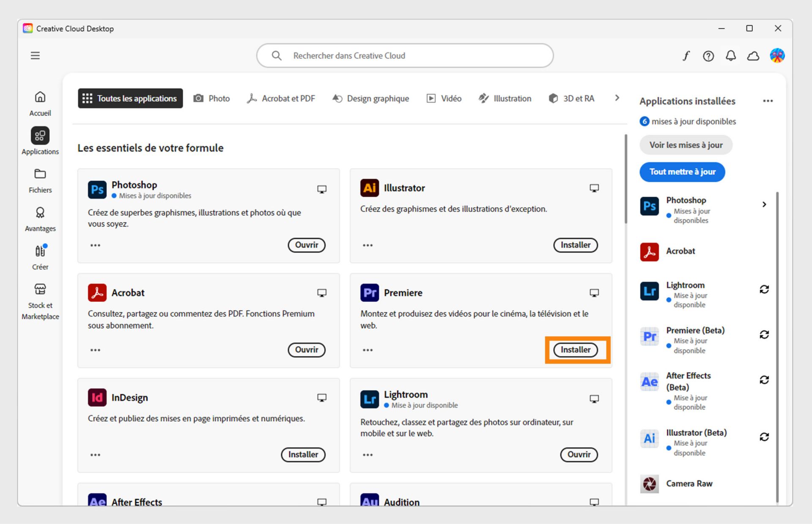Open more options on Lightroom card
This screenshot has height=524, width=812.
(x=368, y=455)
